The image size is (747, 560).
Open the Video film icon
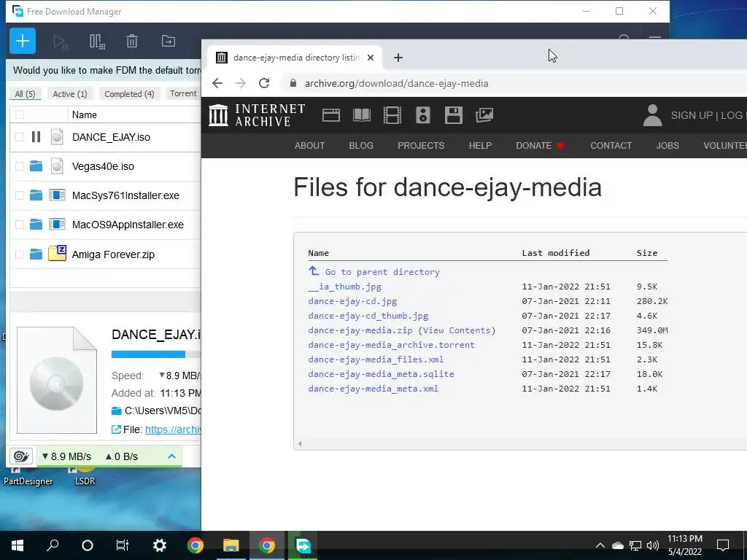(392, 115)
